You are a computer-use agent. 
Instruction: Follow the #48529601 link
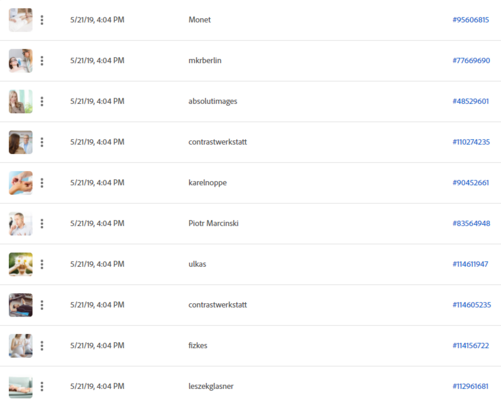tap(471, 101)
